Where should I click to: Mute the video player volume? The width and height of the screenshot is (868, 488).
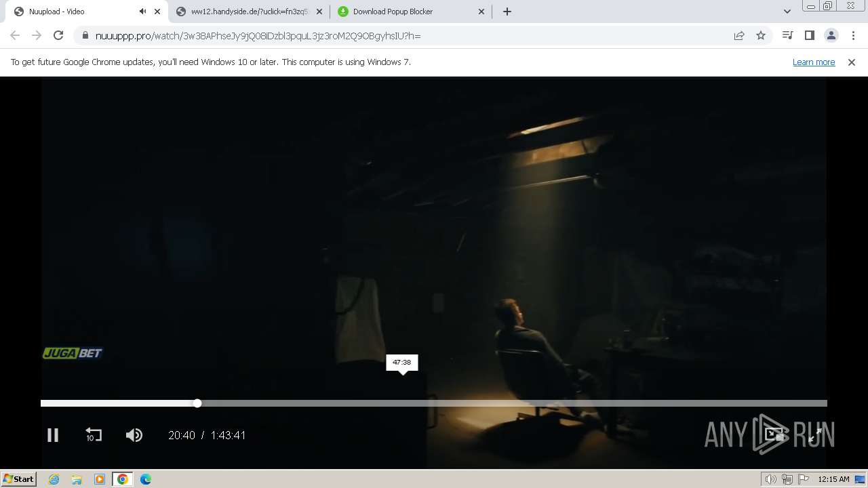tap(134, 435)
